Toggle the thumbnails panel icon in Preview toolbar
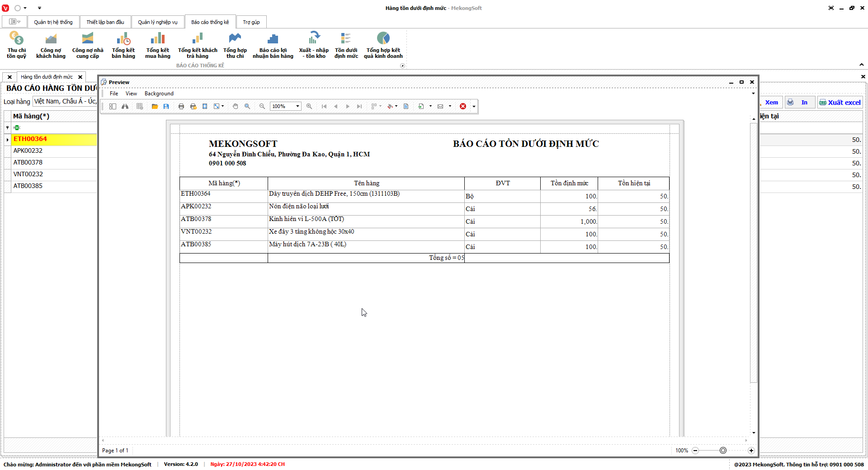Viewport: 868px width, 470px height. tap(113, 106)
